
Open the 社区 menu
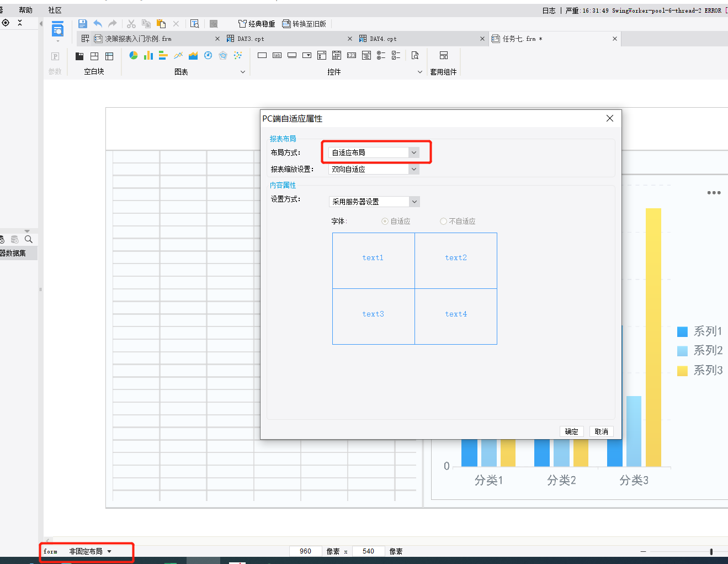(55, 10)
